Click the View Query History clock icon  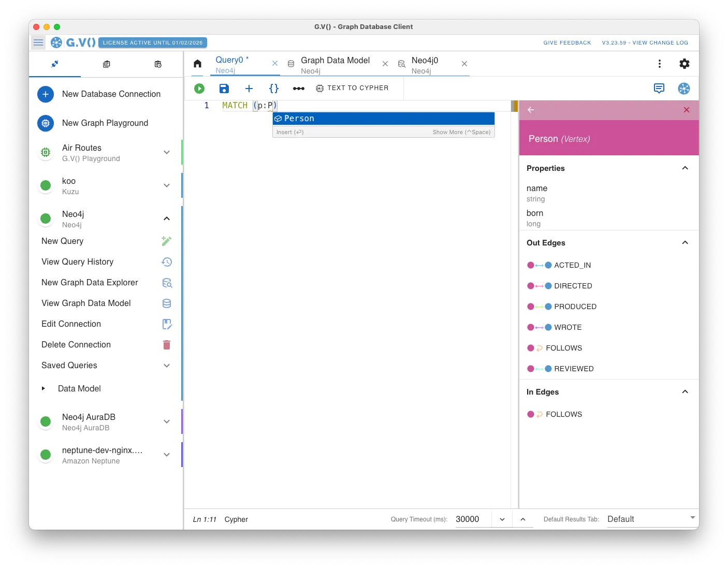tap(167, 262)
